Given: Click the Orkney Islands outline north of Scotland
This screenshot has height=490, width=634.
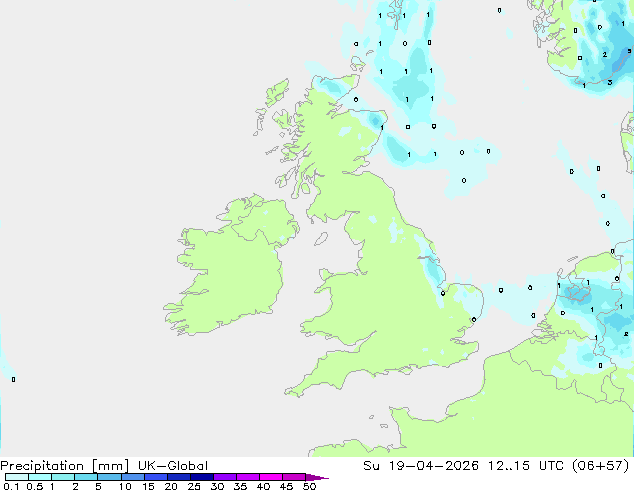Looking at the screenshot, I should tap(357, 63).
